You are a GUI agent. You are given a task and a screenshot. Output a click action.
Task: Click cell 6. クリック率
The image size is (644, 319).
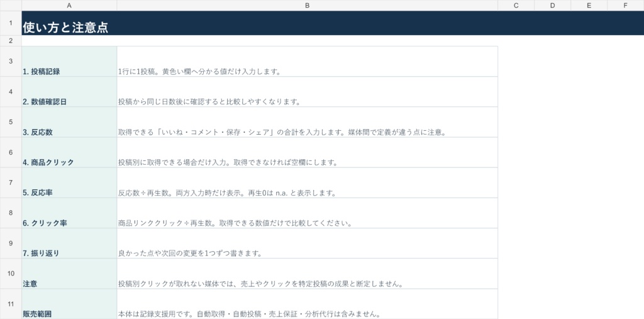click(69, 213)
